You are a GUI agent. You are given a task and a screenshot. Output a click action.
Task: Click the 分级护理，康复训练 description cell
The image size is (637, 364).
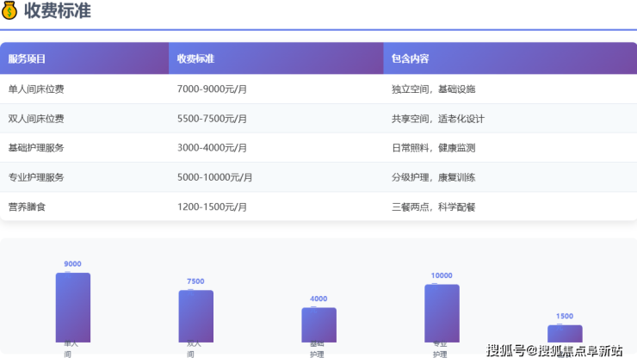point(433,177)
